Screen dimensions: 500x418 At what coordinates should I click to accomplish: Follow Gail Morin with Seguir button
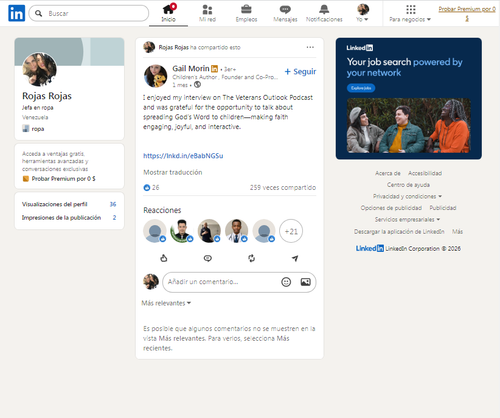click(x=300, y=71)
